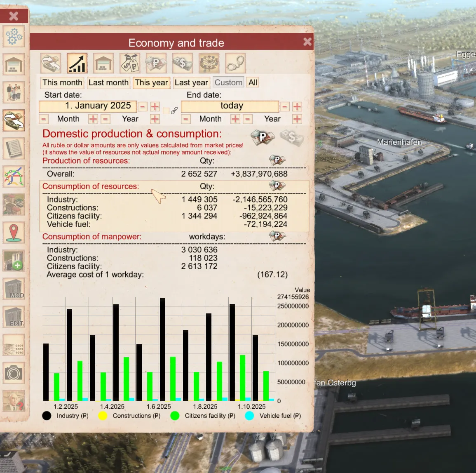
Task: Increase the end date year
Action: 297,119
